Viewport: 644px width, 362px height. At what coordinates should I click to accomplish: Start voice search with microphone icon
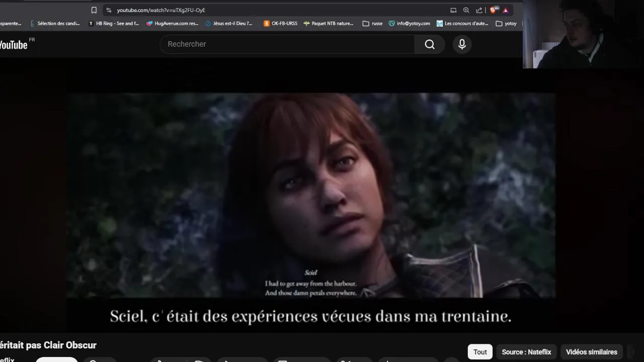click(x=462, y=44)
